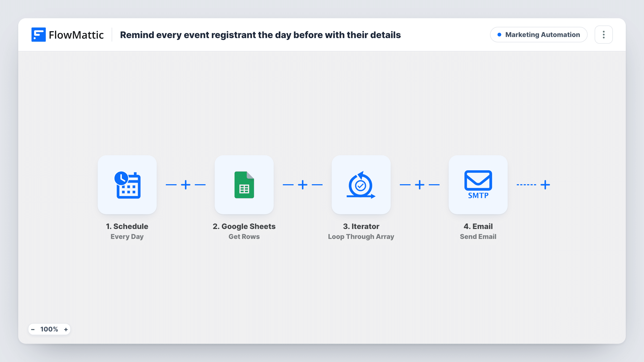This screenshot has height=362, width=644.
Task: Click the workflow title text
Action: point(260,35)
